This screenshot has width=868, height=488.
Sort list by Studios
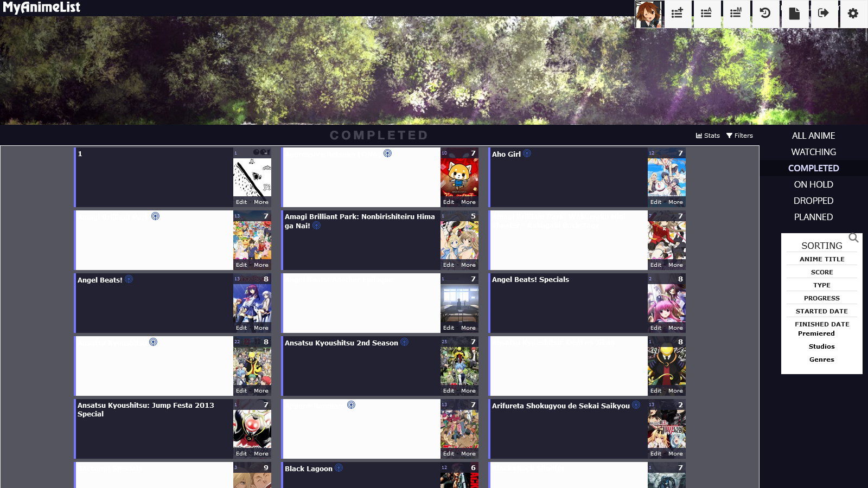click(822, 346)
